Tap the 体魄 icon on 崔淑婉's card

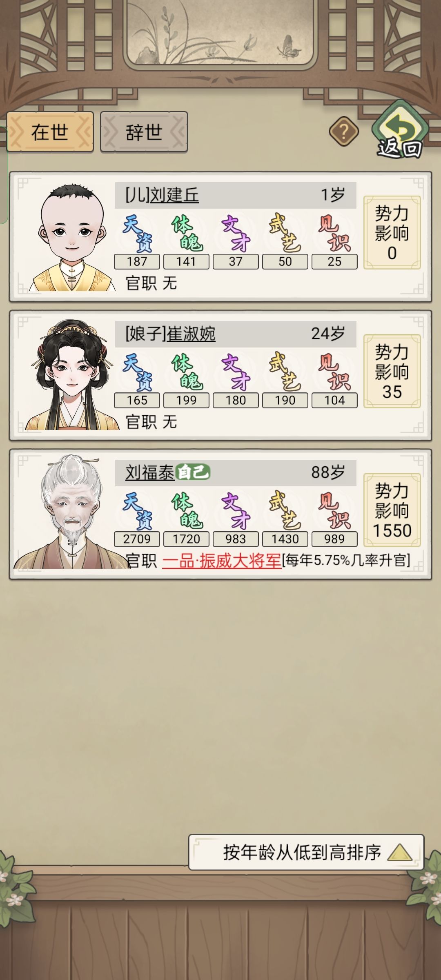point(187,372)
